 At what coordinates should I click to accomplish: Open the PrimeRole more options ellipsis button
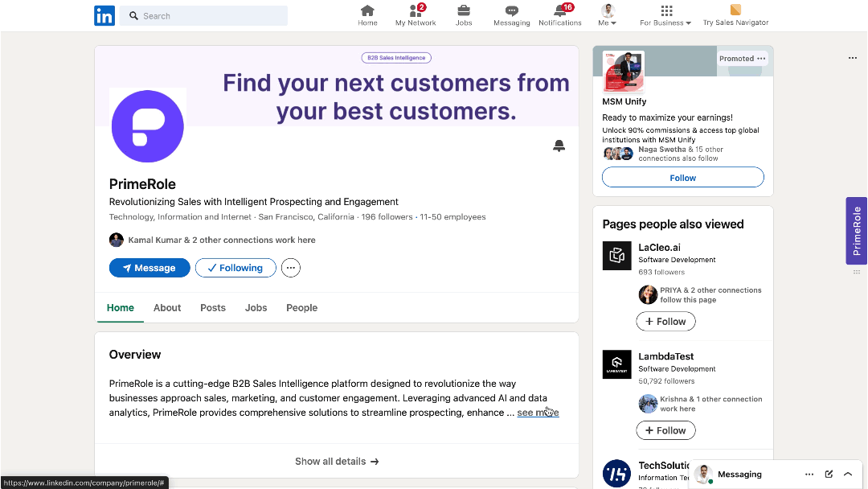[291, 268]
